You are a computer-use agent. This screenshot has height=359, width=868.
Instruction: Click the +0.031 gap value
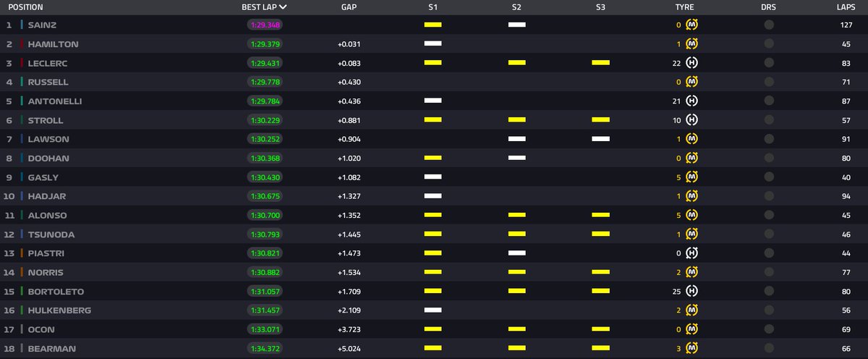click(x=349, y=43)
